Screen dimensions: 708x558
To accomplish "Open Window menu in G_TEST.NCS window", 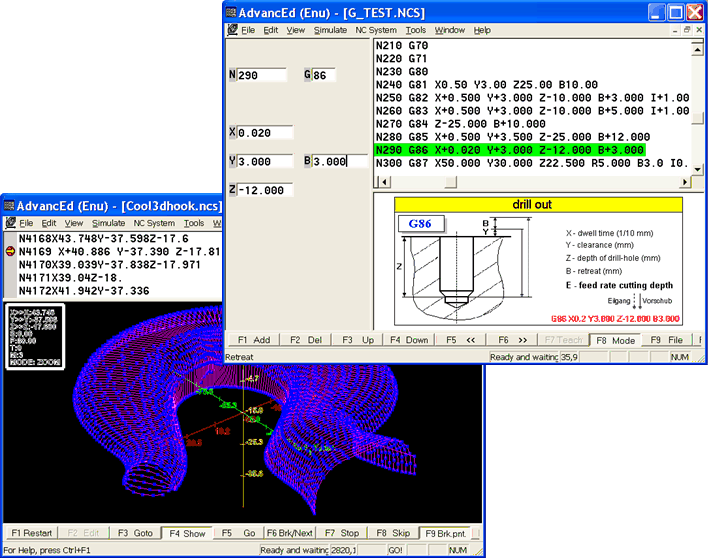I will tap(450, 30).
